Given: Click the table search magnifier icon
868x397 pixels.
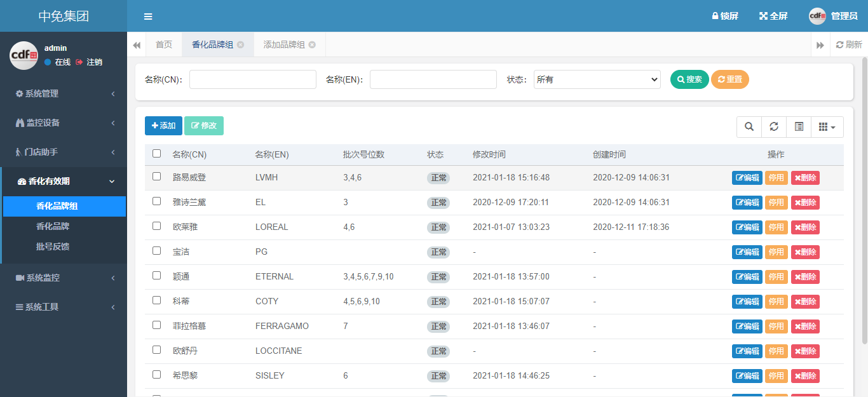Looking at the screenshot, I should click(749, 127).
